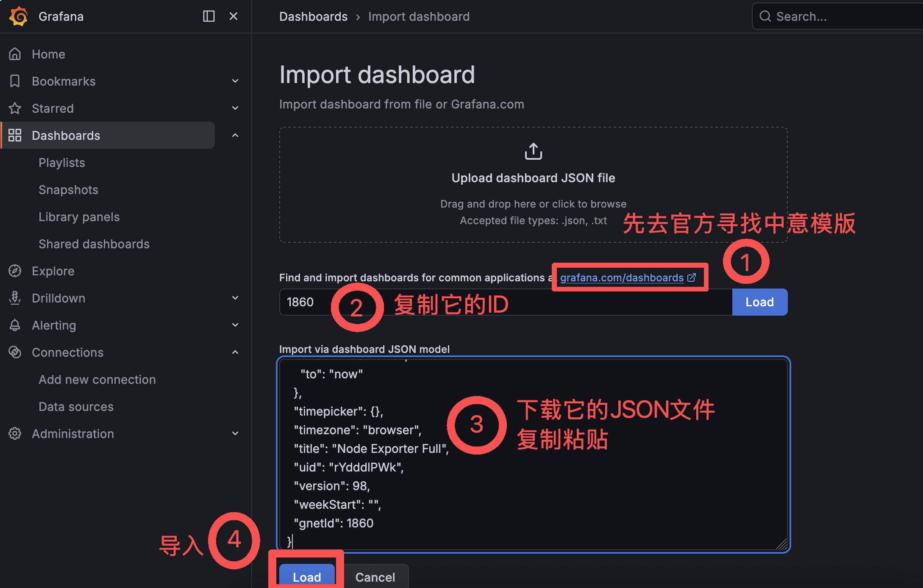Expand the Bookmarks section chevron
The width and height of the screenshot is (923, 588).
click(235, 81)
